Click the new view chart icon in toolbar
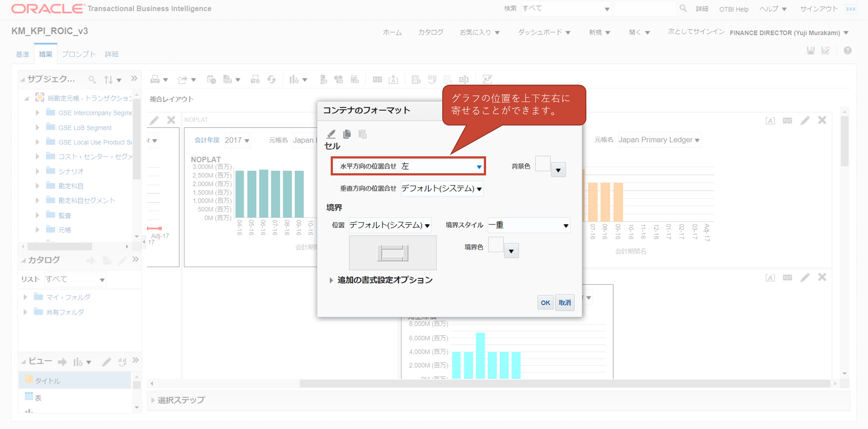Image resolution: width=868 pixels, height=429 pixels. coord(294,79)
